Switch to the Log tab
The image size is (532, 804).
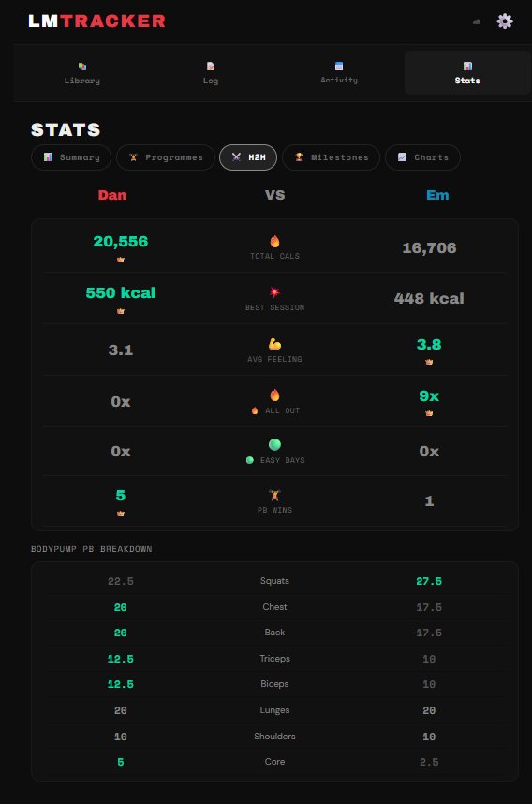210,73
